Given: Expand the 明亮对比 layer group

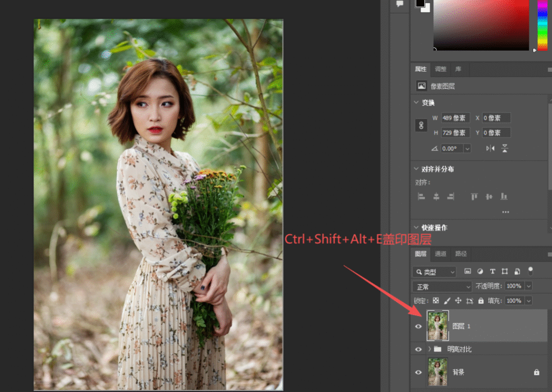Looking at the screenshot, I should (430, 349).
